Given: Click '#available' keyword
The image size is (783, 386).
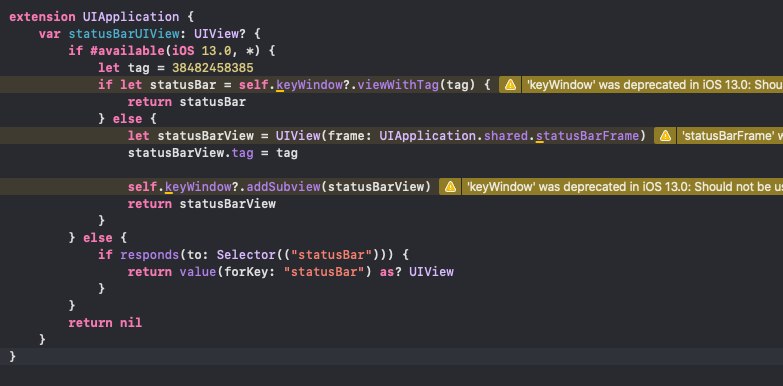Looking at the screenshot, I should (127, 51).
